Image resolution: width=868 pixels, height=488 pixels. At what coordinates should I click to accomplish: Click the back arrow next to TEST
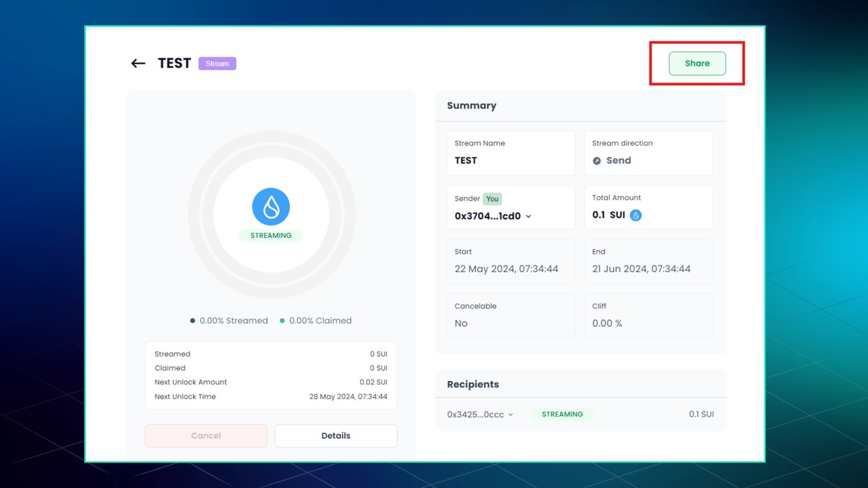pos(138,64)
